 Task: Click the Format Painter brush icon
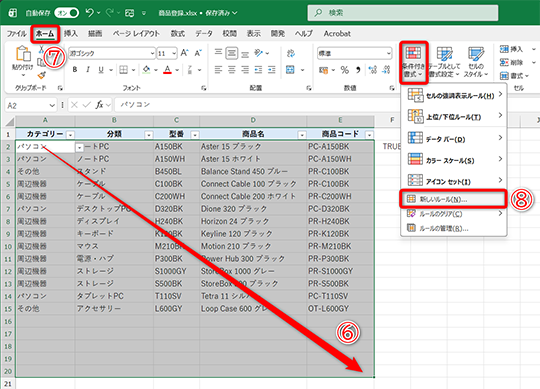click(42, 75)
